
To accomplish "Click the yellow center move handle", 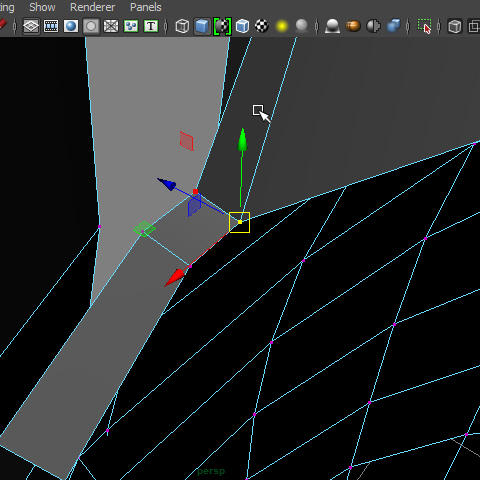I will click(240, 222).
